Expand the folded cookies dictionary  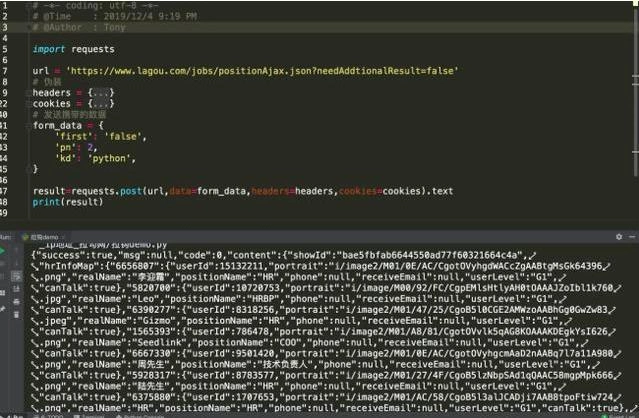(29, 104)
